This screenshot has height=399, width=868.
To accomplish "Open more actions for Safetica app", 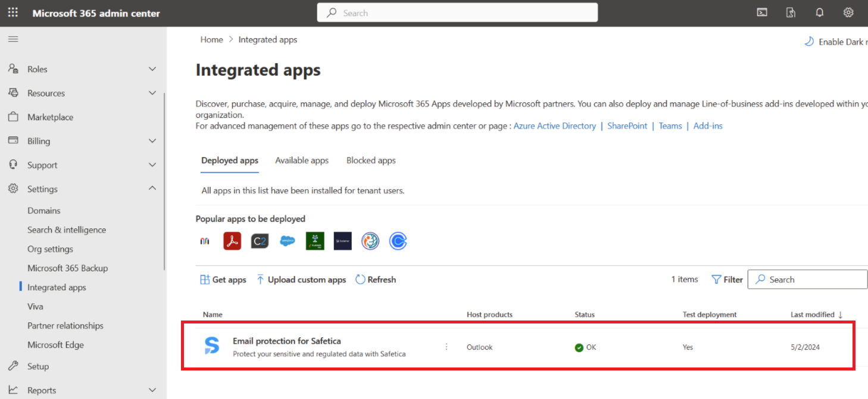I will 447,347.
